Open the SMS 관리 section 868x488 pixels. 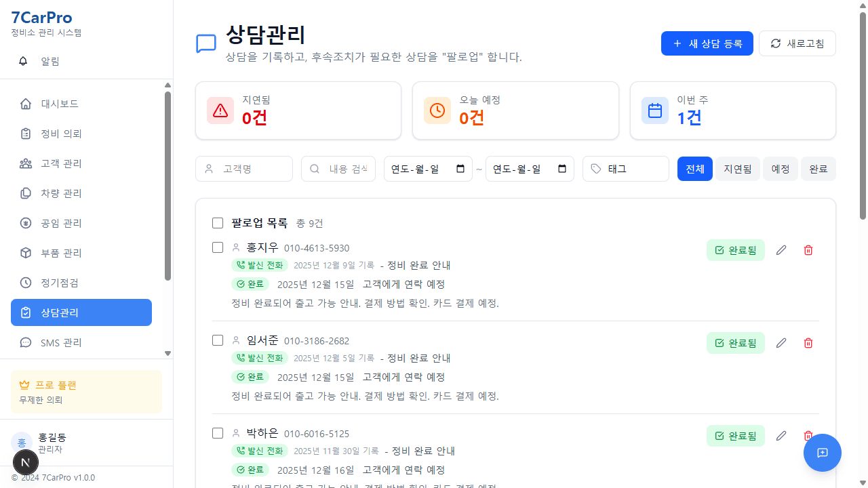tap(61, 342)
